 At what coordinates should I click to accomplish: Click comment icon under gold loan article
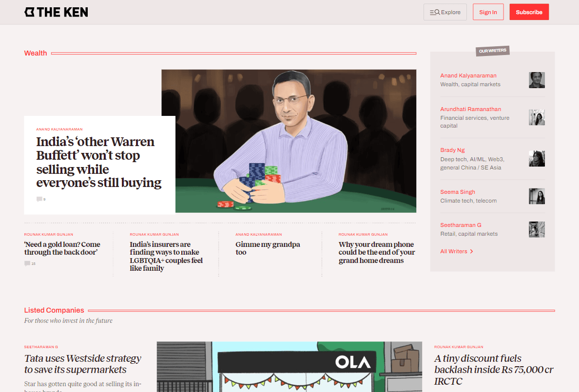coord(27,263)
